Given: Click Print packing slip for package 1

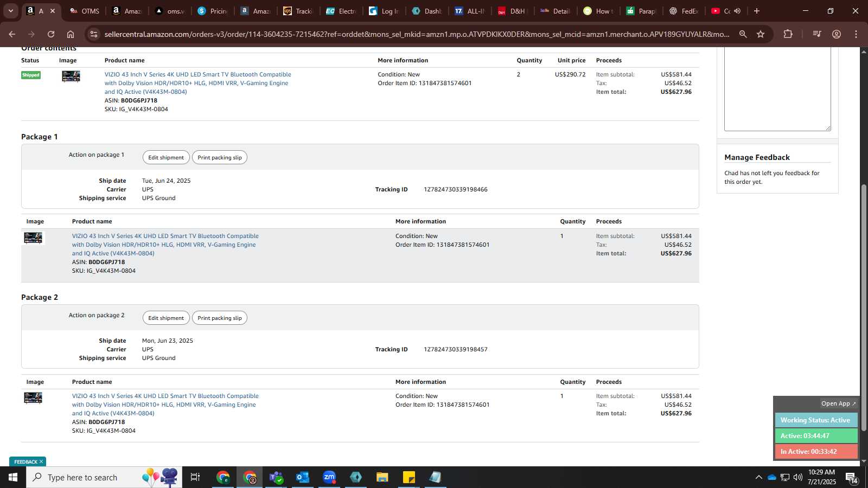Looking at the screenshot, I should point(220,157).
